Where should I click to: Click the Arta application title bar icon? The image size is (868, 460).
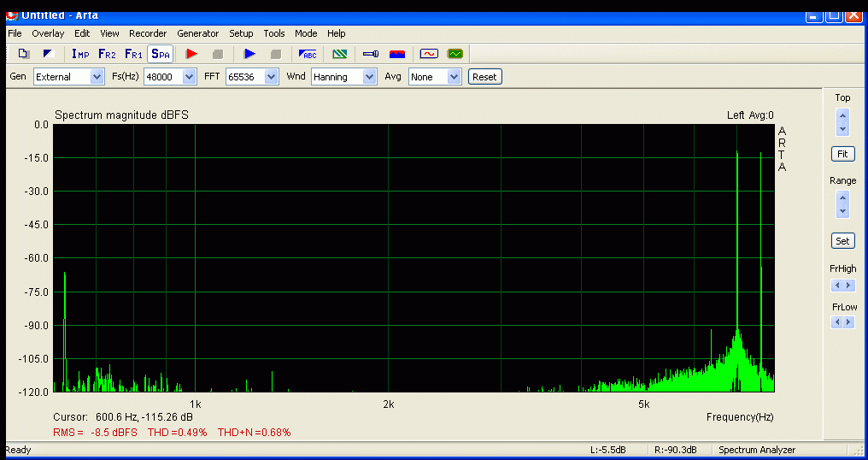pyautogui.click(x=12, y=15)
